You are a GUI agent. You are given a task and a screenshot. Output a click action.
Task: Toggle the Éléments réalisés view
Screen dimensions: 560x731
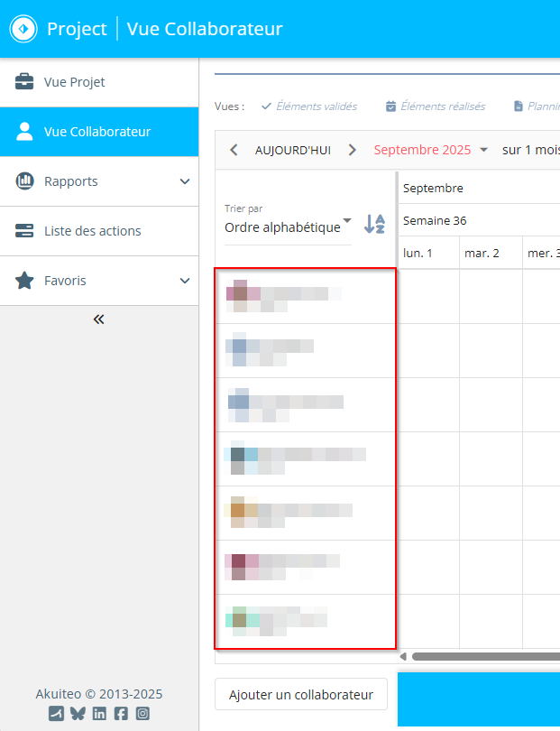pos(436,106)
